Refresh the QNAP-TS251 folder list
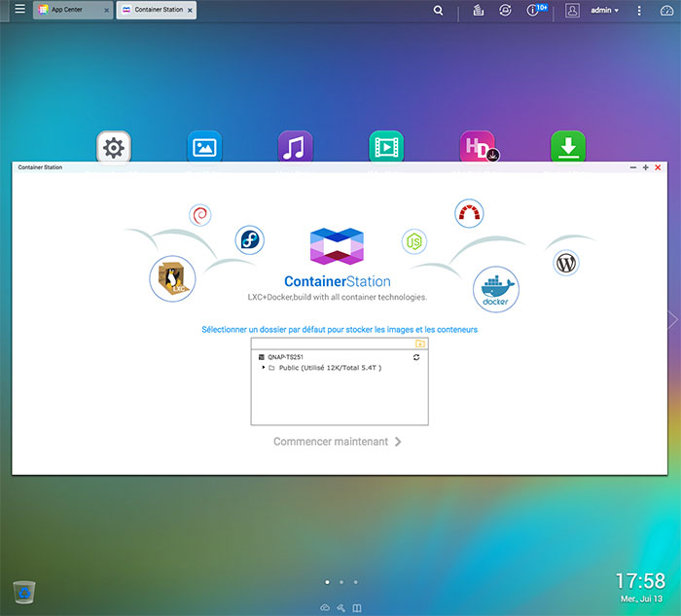Screen dimensions: 681x616 [416, 357]
